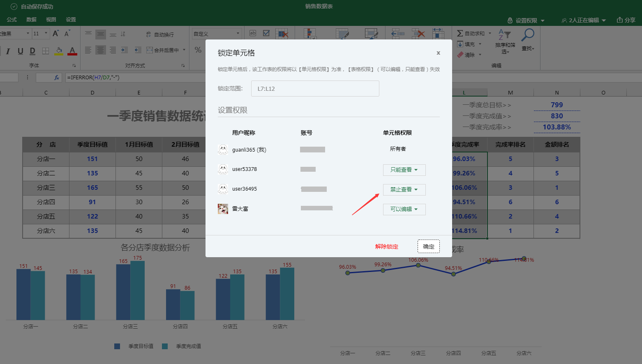The width and height of the screenshot is (642, 364).
Task: Open the cell borders icon
Action: pos(46,51)
